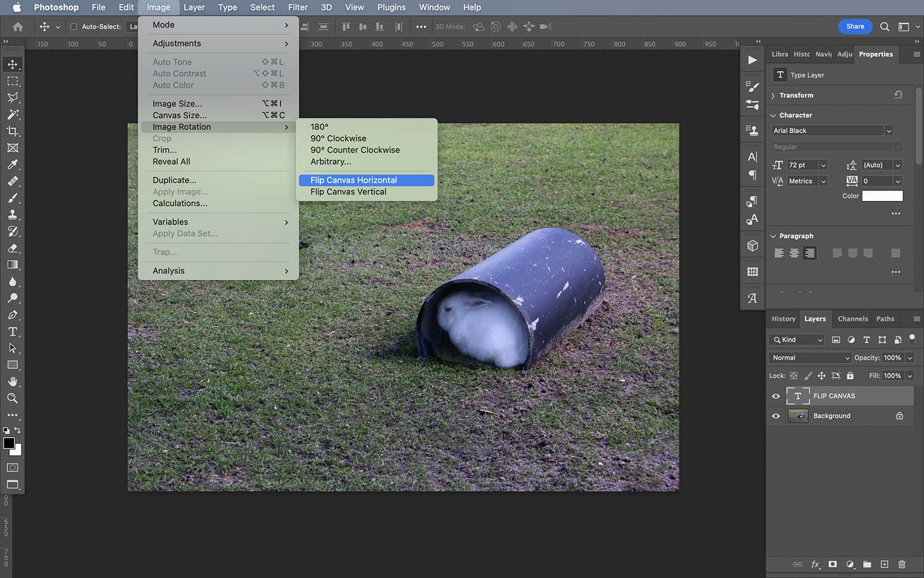This screenshot has width=924, height=578.
Task: Activate the Eyedropper tool
Action: pos(12,165)
